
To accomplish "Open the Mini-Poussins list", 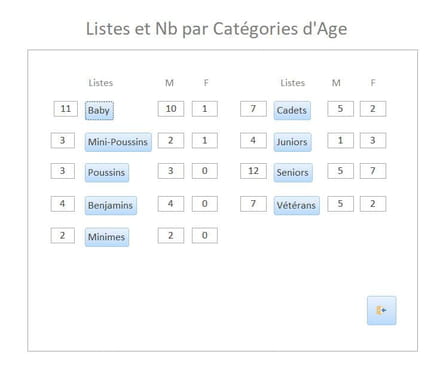I will point(118,142).
